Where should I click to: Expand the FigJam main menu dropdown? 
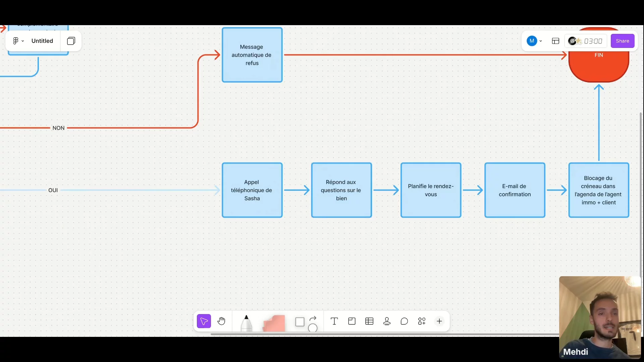point(18,41)
